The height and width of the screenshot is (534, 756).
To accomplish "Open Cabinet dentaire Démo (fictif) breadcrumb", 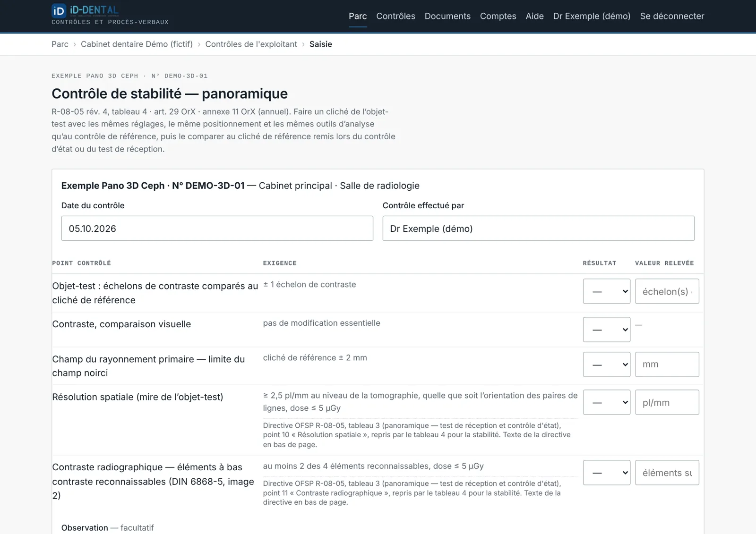I will (137, 44).
